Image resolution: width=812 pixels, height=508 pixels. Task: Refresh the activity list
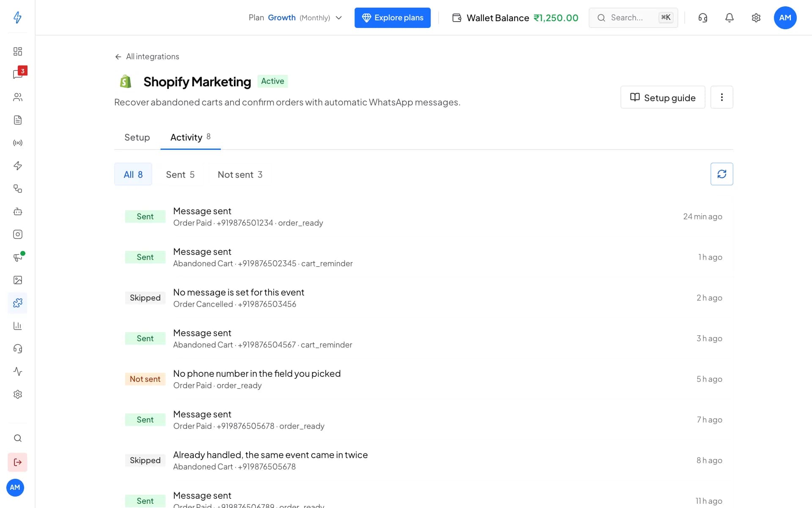[x=721, y=174]
